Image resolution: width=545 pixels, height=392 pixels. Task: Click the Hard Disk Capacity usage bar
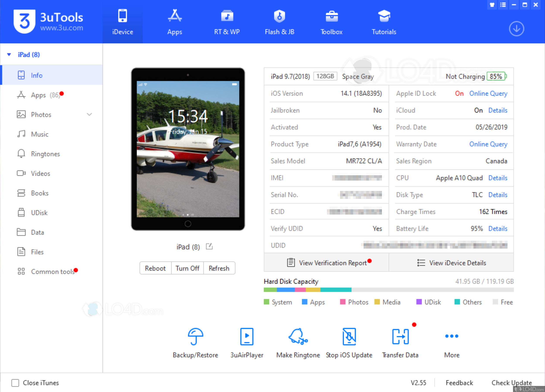[388, 290]
